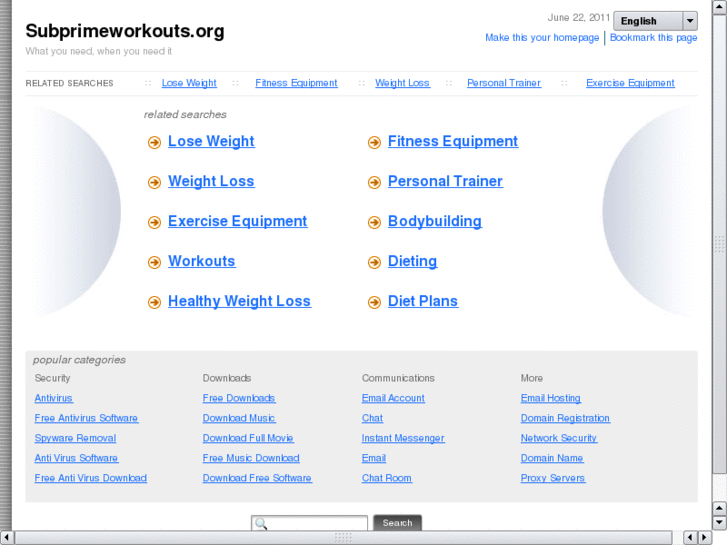727x545 pixels.
Task: Open the large Weight Loss link
Action: (x=211, y=181)
